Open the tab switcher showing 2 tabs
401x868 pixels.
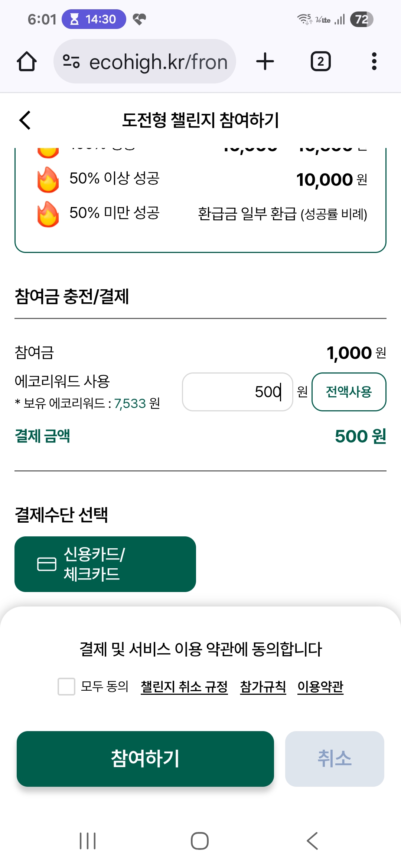click(x=320, y=61)
